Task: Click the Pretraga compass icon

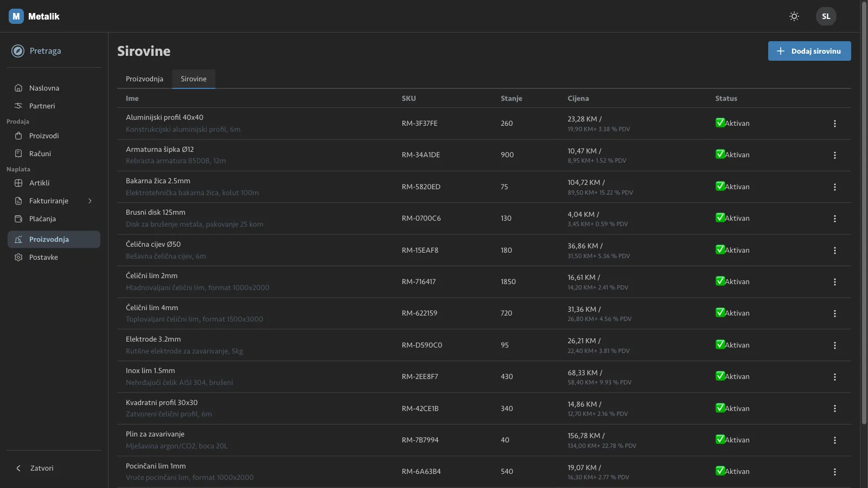Action: (x=18, y=51)
